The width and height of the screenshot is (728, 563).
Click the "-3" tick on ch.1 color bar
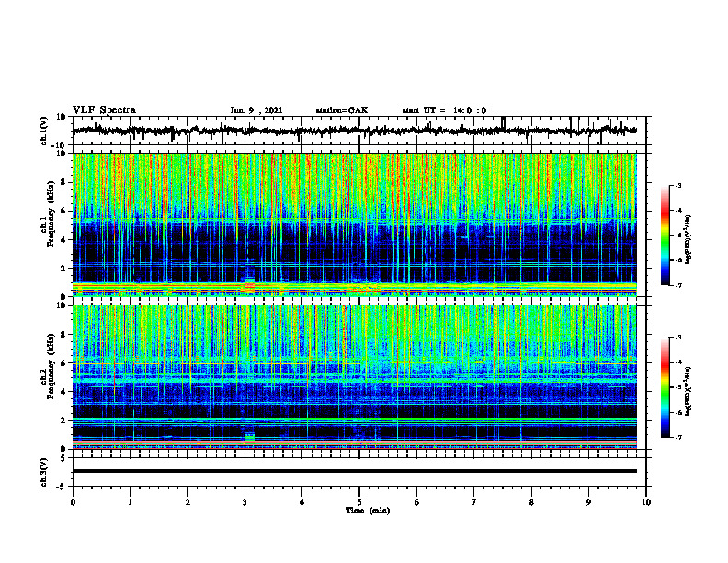pos(678,185)
